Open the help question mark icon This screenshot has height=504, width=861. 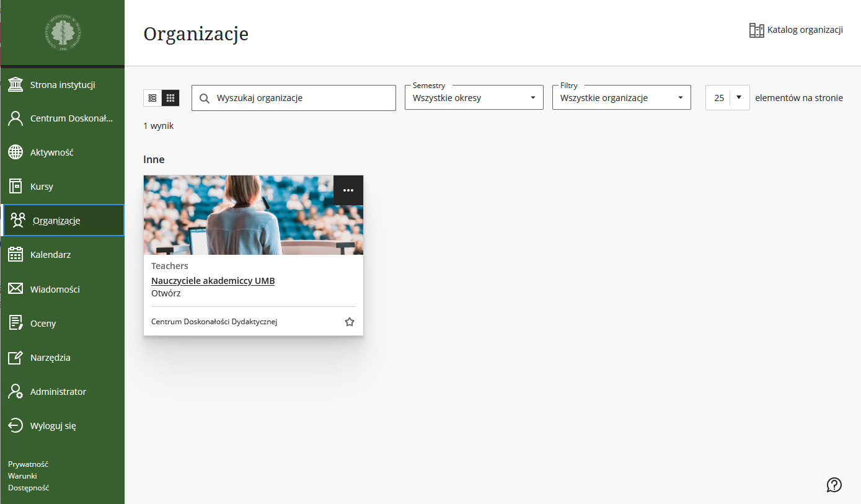[x=834, y=485]
